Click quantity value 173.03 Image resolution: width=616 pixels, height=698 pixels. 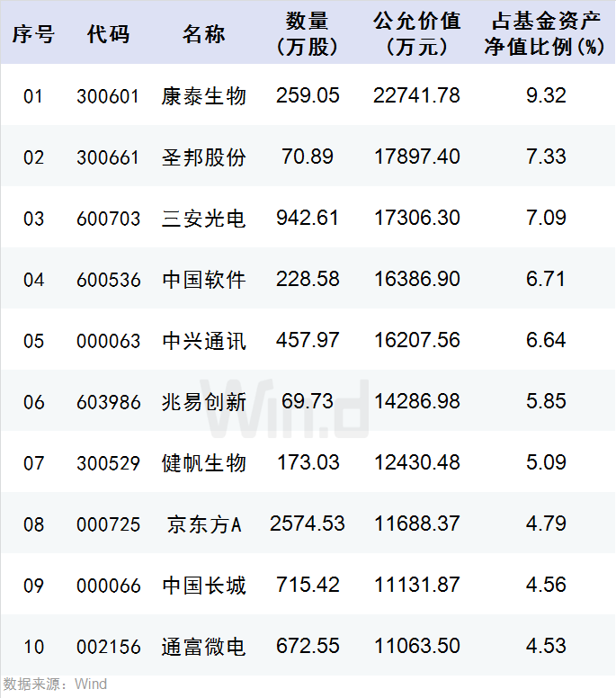pos(308,462)
